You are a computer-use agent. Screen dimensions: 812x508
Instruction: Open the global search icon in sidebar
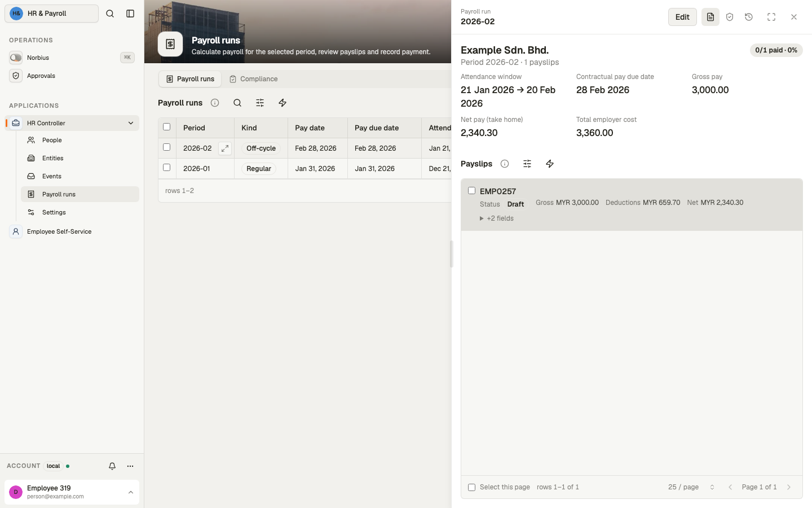coord(110,14)
